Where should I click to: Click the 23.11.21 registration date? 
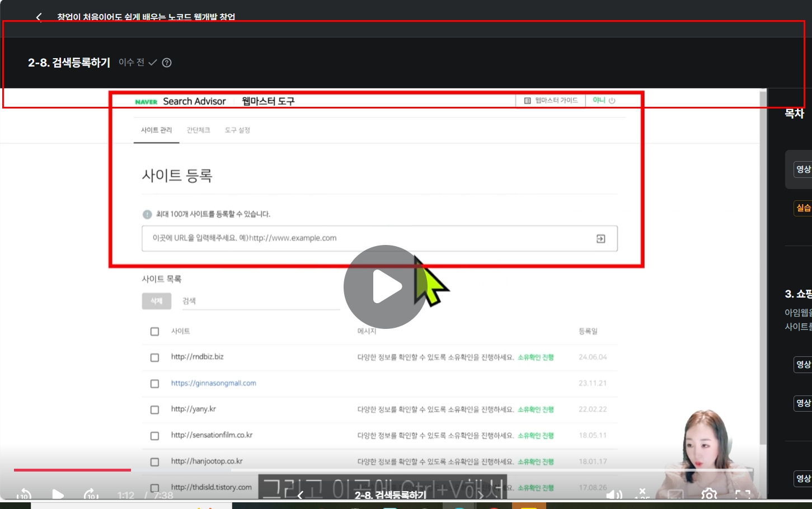click(x=593, y=383)
